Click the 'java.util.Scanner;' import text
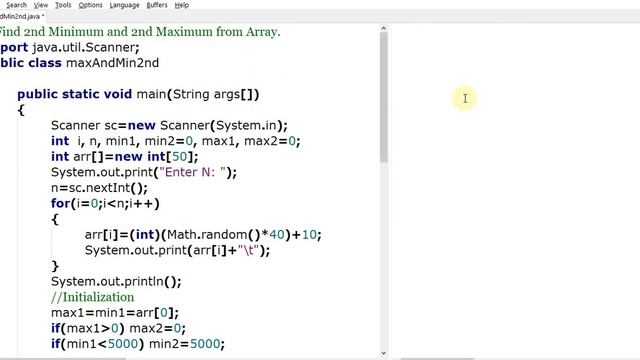The width and height of the screenshot is (640, 360). tap(86, 47)
